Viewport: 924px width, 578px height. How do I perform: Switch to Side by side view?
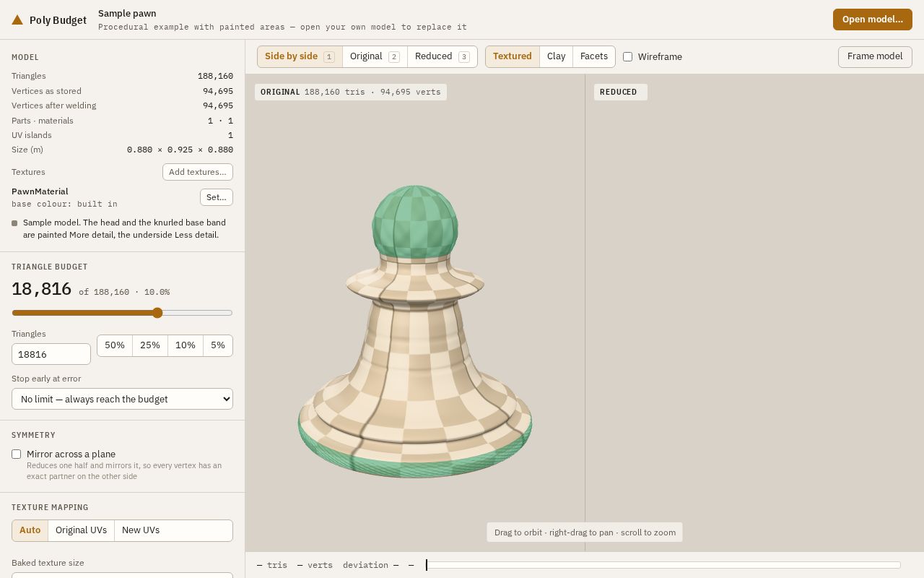(x=300, y=56)
